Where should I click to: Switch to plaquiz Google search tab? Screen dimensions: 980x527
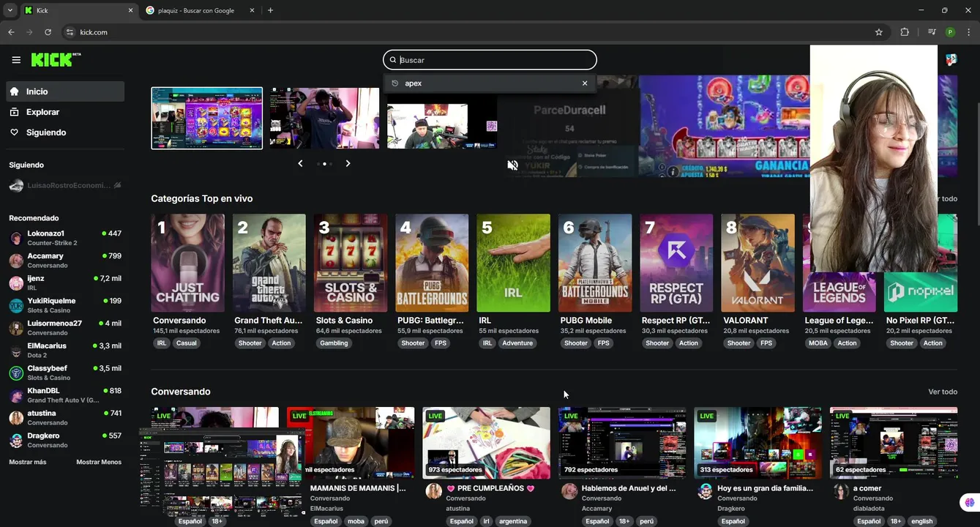click(200, 10)
